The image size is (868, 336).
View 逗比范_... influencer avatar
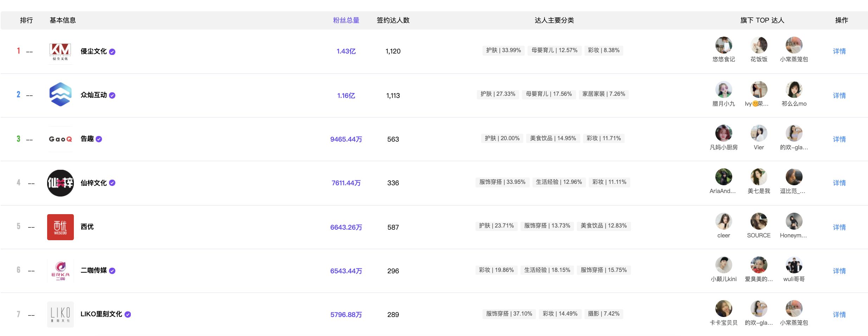[794, 177]
